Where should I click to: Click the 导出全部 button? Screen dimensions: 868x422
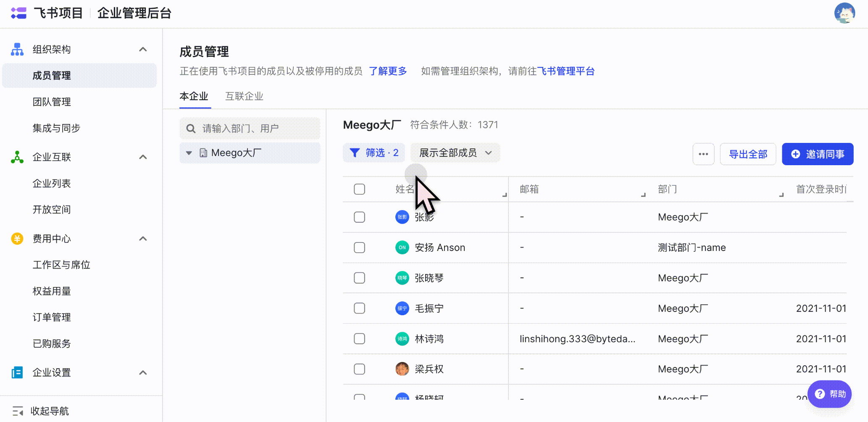tap(748, 154)
